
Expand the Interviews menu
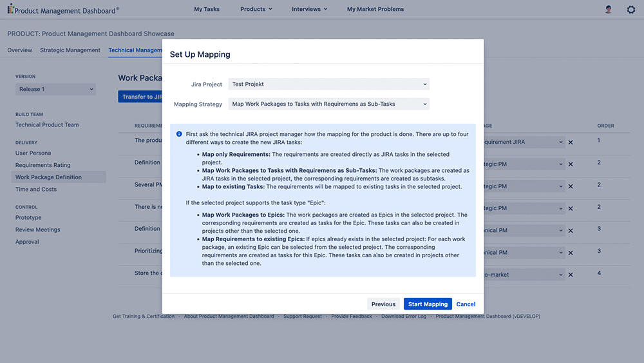[x=309, y=9]
